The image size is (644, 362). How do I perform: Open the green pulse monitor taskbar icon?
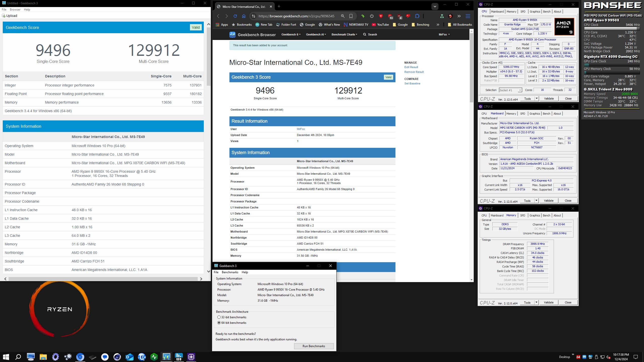pyautogui.click(x=154, y=357)
